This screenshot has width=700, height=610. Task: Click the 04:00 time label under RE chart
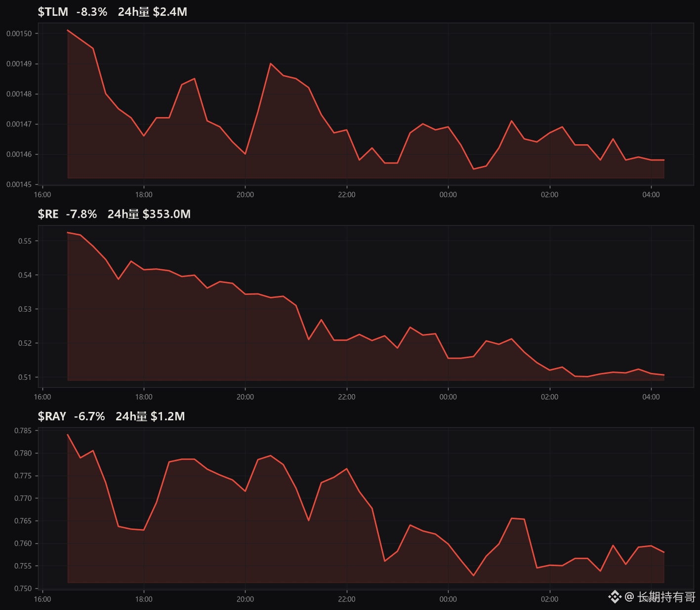pos(651,397)
